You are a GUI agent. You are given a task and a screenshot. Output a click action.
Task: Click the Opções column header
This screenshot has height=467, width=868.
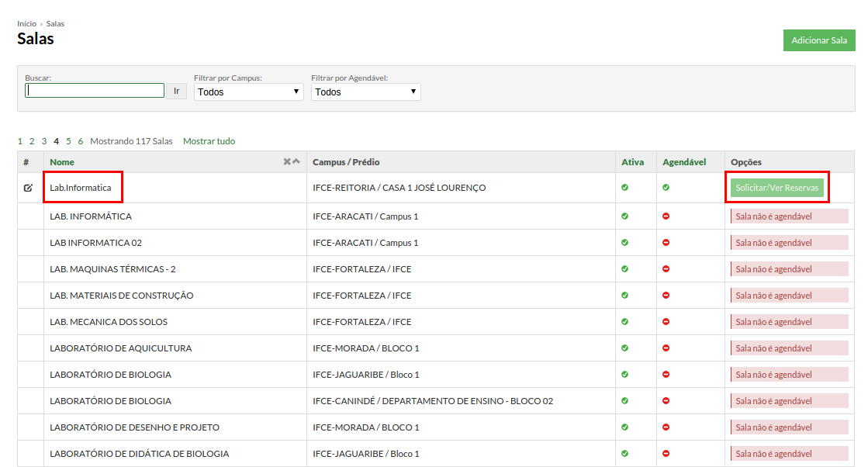(x=746, y=162)
